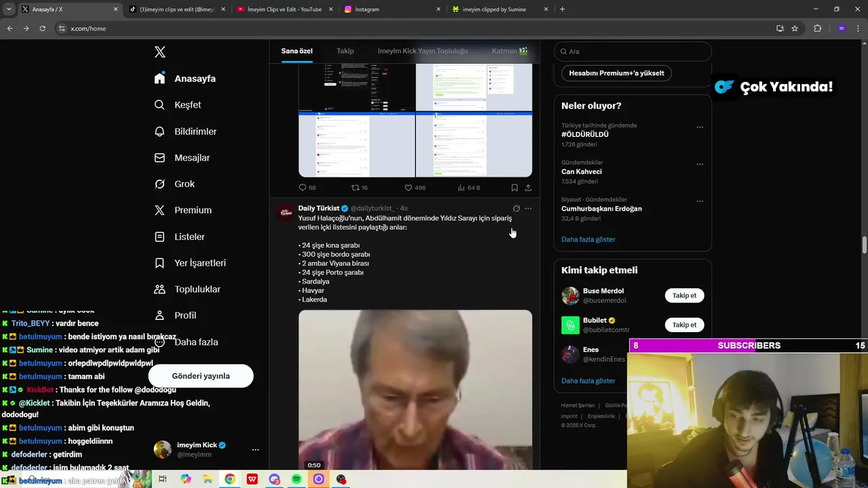Switch to the TikTok imeyim clips tab

tap(176, 9)
